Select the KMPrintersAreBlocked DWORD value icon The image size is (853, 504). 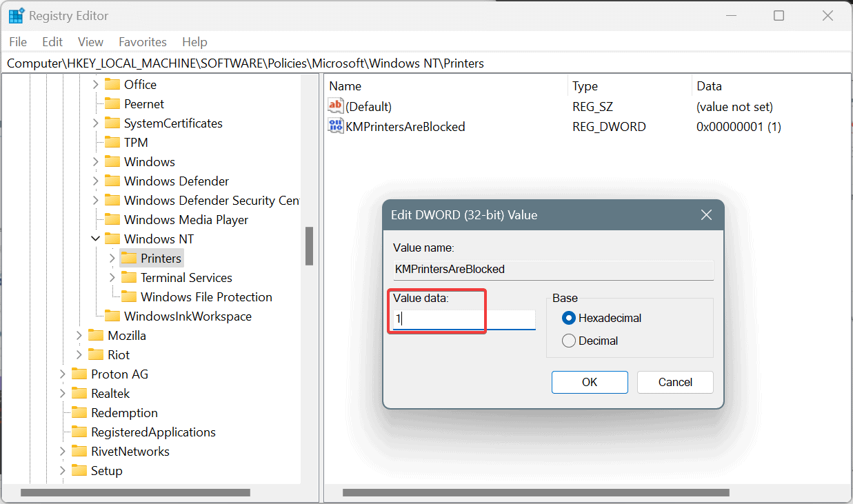pyautogui.click(x=336, y=125)
